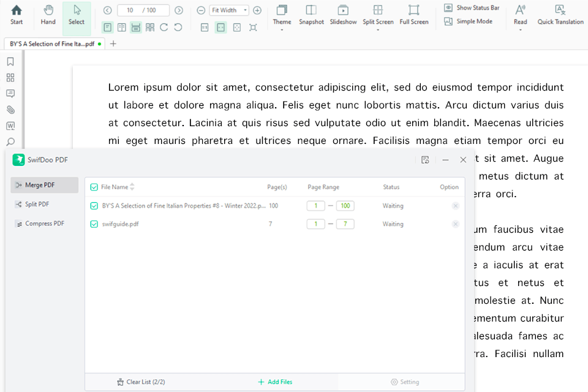Click the fit visible crop icon
The height and width of the screenshot is (392, 588).
[x=253, y=28]
